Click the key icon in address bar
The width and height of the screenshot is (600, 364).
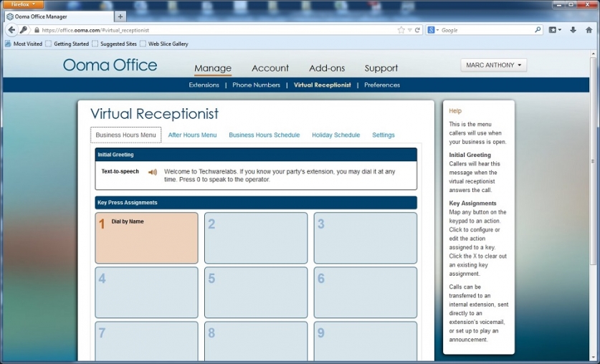pyautogui.click(x=24, y=30)
